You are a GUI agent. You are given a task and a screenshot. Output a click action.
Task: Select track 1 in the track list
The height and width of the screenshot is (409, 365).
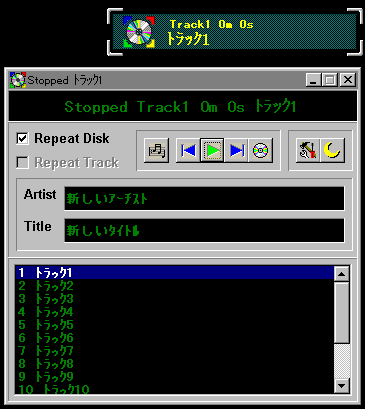[175, 273]
